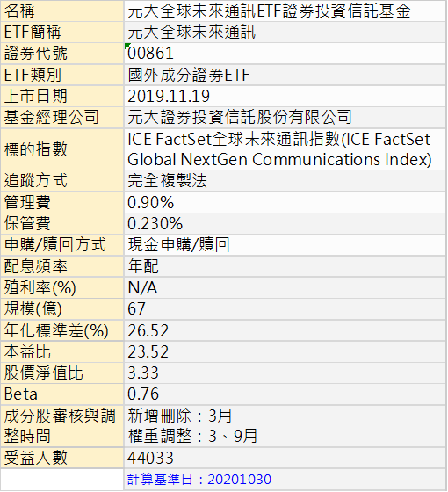Click the 配息頻率 label cell
Screen dimensions: 448x492
tap(62, 266)
